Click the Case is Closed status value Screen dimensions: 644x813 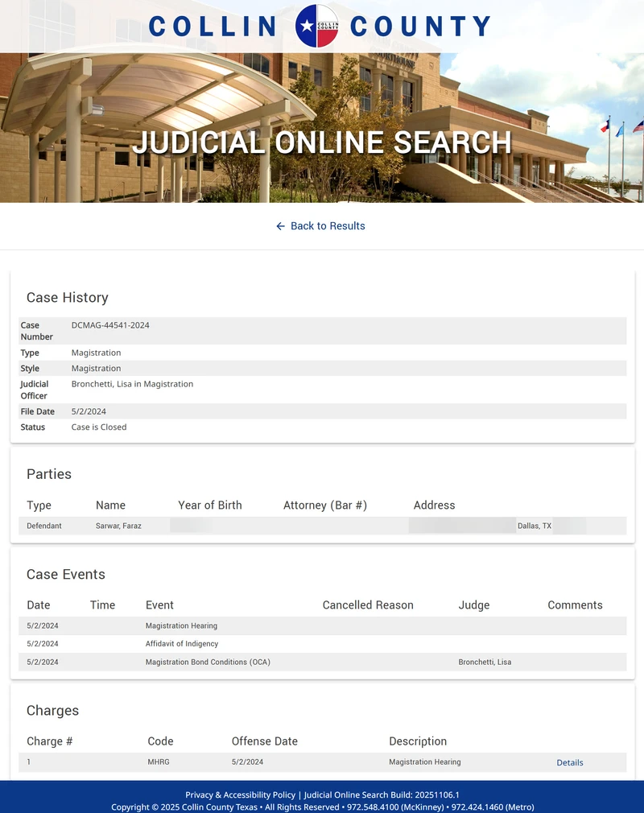point(99,427)
